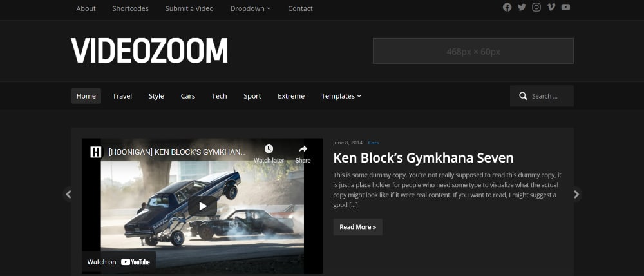Viewport: 644px width, 276px height.
Task: Expand the Templates dropdown menu
Action: [341, 96]
